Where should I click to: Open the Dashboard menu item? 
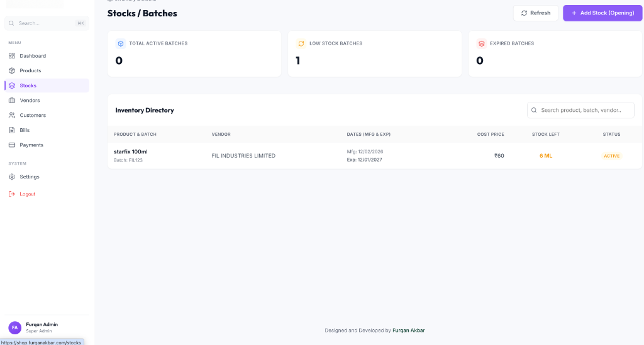(x=47, y=56)
